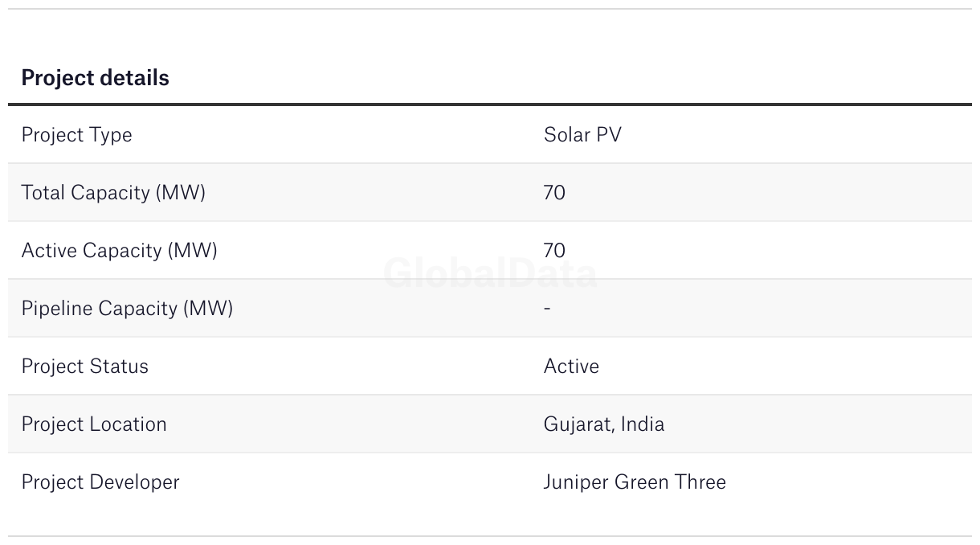Select the Total Capacity (MW) label
This screenshot has width=980, height=545.
[x=113, y=193]
